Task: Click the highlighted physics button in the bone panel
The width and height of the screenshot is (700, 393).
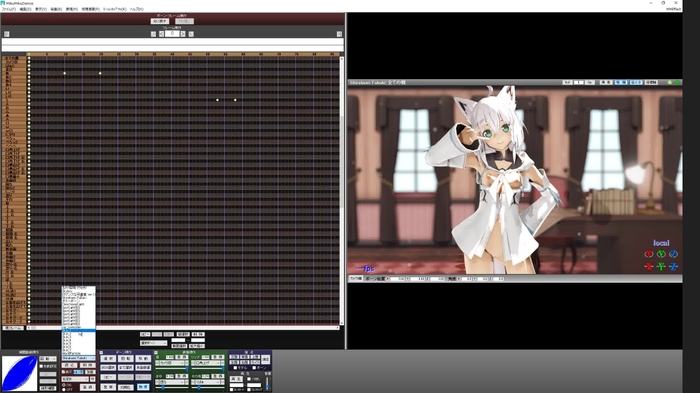Action: pyautogui.click(x=143, y=387)
